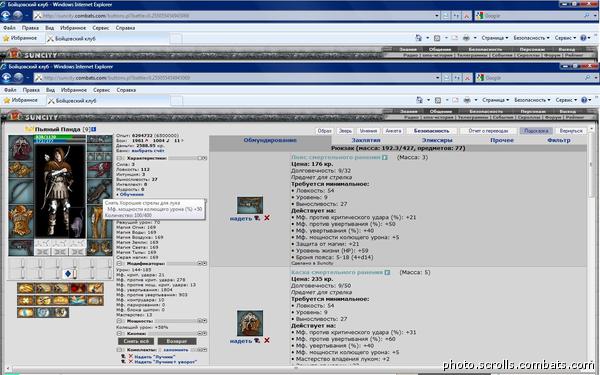The image size is (600, 375).
Task: Open the address bar dropdown in front window
Action: [437, 78]
